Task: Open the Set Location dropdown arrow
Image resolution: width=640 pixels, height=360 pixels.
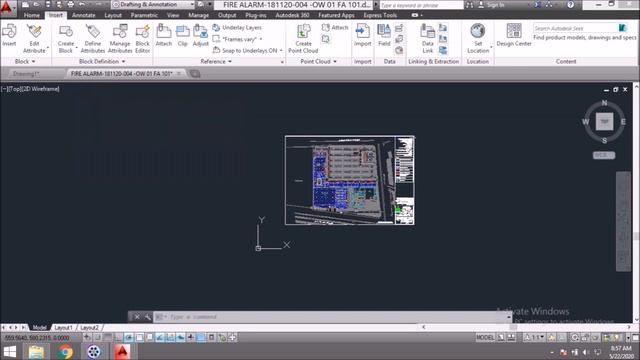Action: coord(491,48)
